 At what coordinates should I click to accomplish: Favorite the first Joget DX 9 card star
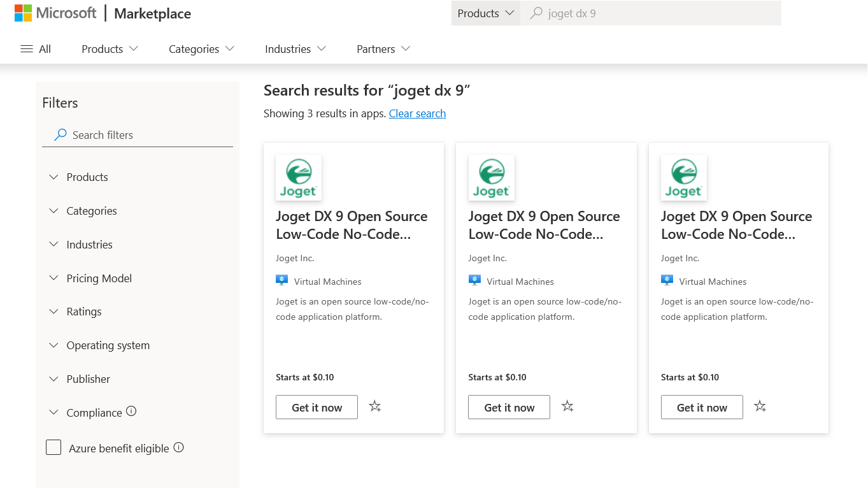click(375, 406)
